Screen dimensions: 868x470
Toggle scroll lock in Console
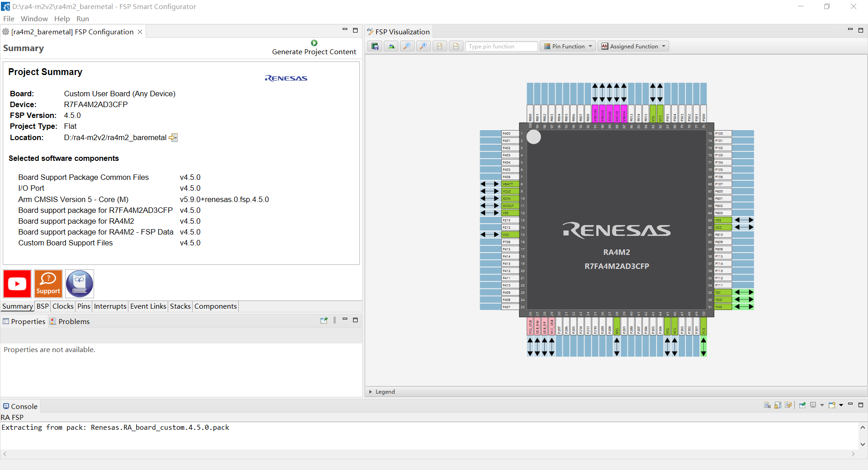point(778,405)
